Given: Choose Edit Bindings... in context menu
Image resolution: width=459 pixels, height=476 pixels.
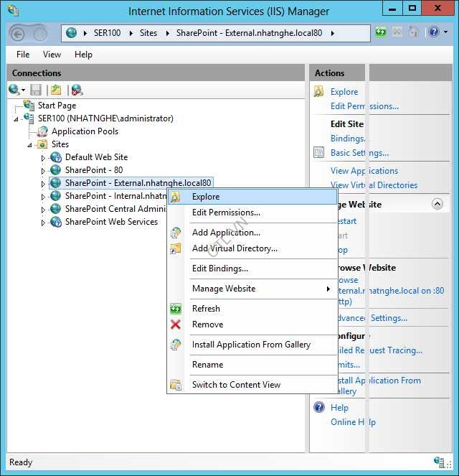Looking at the screenshot, I should 252,269.
